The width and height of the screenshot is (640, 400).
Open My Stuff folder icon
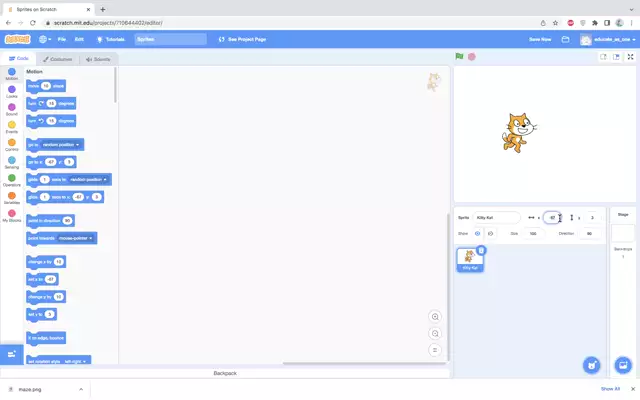(x=565, y=39)
